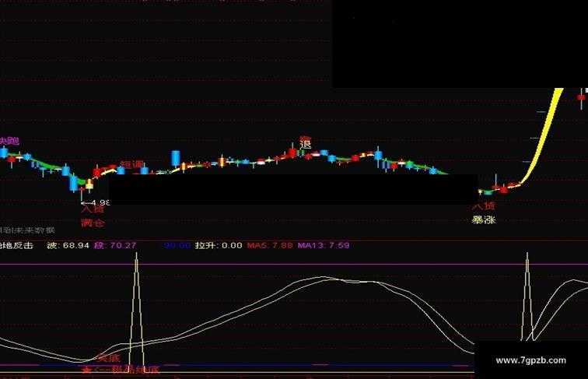This screenshot has height=379, width=588.
Task: Select the tall blue candle after '短调'
Action: (x=176, y=158)
